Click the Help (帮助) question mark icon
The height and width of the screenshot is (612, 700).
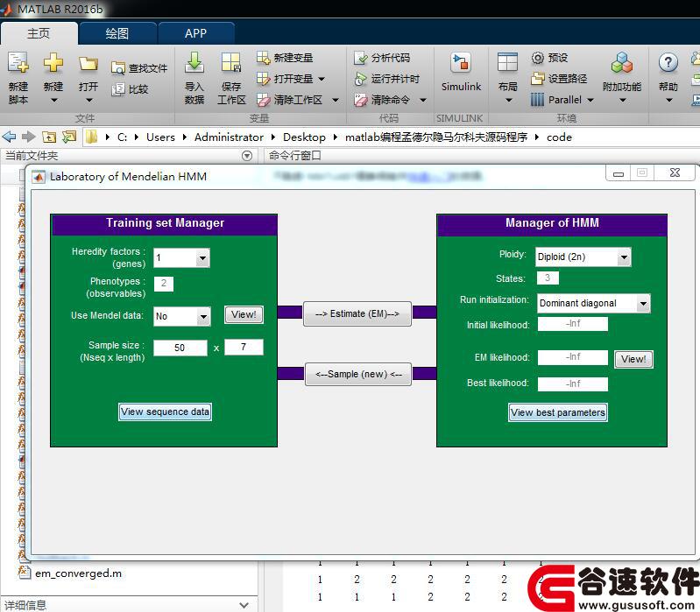668,63
